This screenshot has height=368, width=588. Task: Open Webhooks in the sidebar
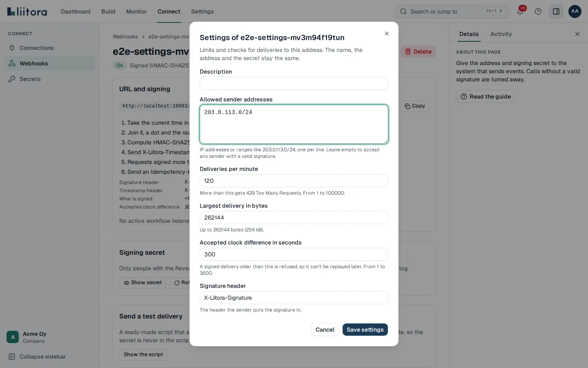tap(49, 63)
